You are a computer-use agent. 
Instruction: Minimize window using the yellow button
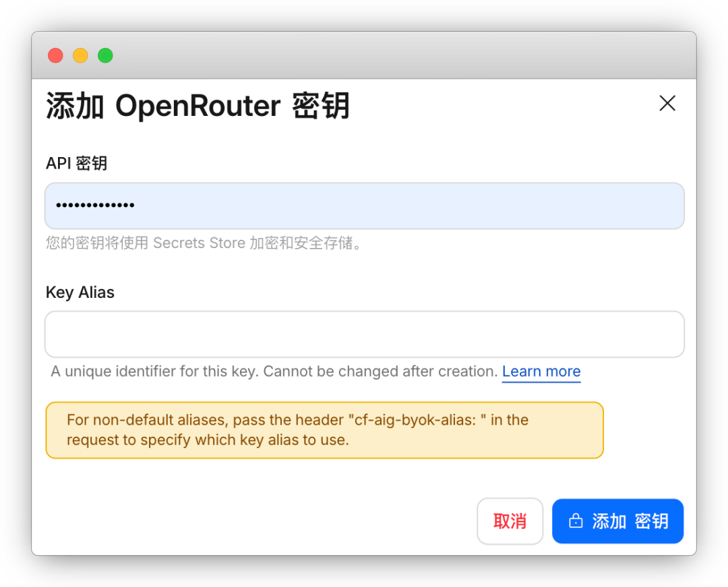click(80, 55)
